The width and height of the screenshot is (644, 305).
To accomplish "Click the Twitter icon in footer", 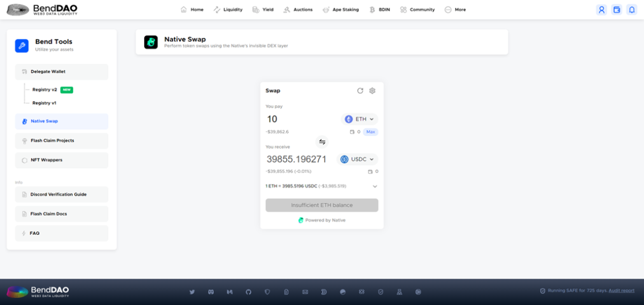I will point(192,292).
